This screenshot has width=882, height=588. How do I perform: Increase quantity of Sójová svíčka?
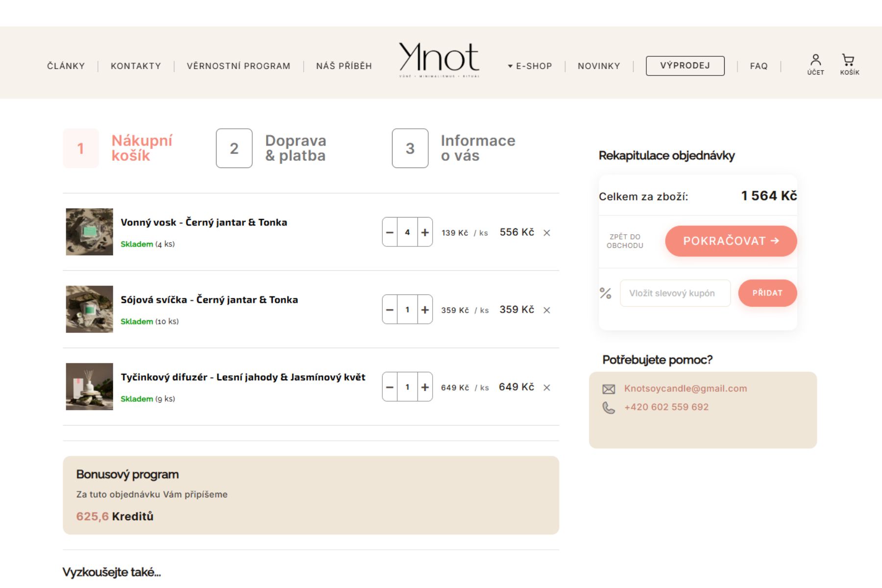[x=425, y=310]
